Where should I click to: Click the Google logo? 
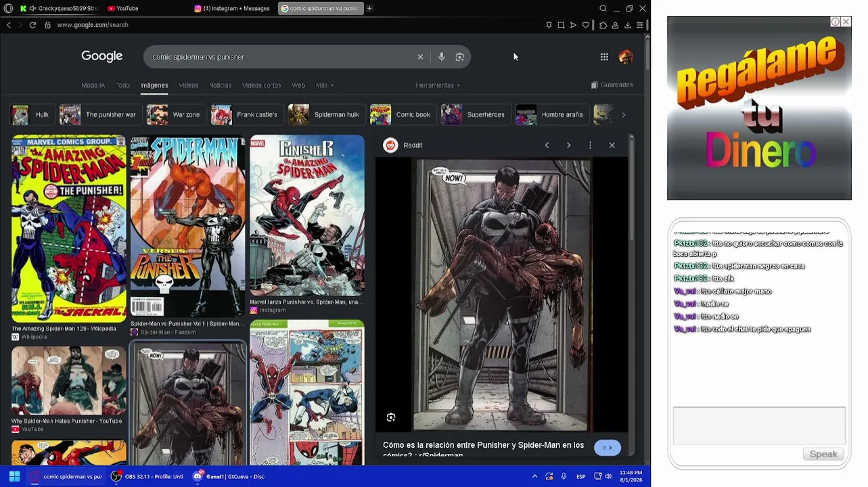tap(102, 56)
